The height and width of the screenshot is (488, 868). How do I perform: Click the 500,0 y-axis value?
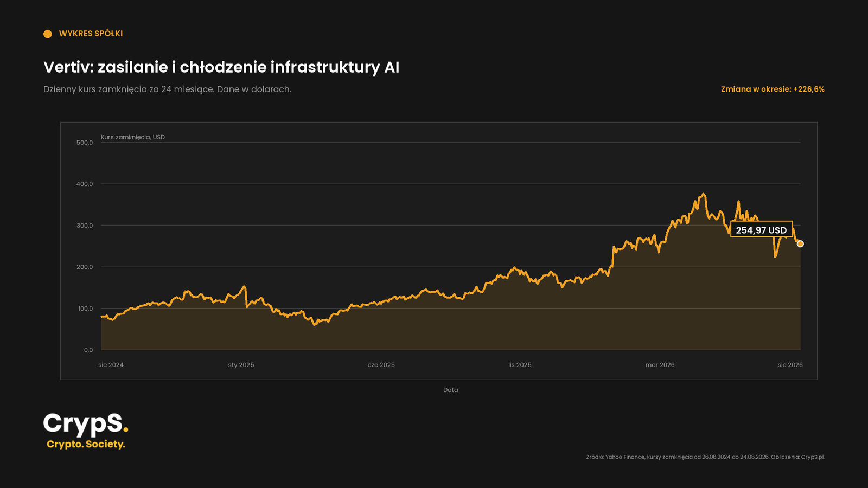click(x=85, y=143)
